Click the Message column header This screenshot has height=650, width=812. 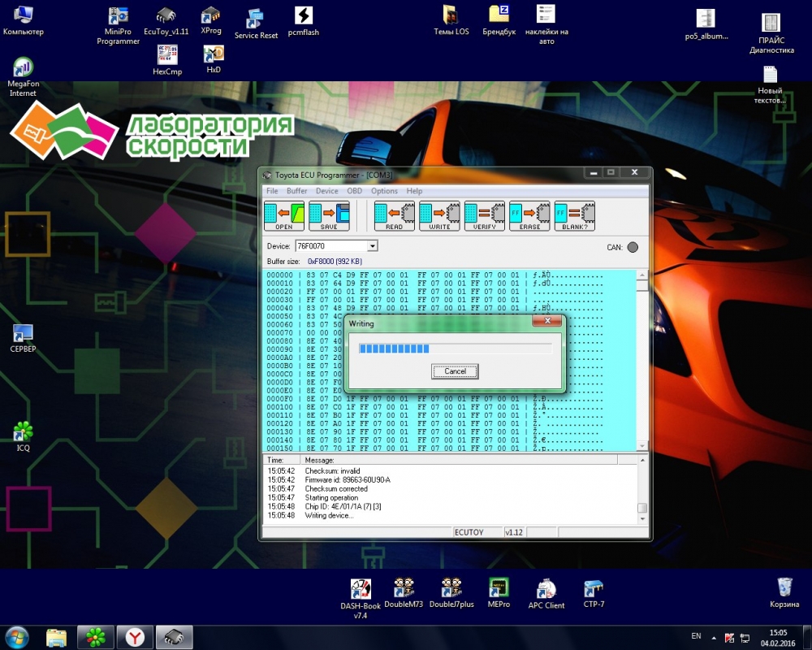[458, 460]
